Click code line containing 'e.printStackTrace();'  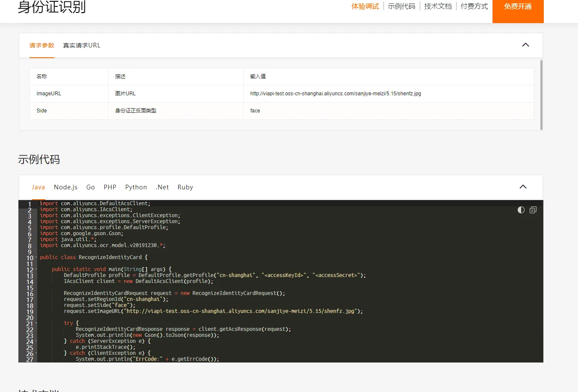point(106,347)
